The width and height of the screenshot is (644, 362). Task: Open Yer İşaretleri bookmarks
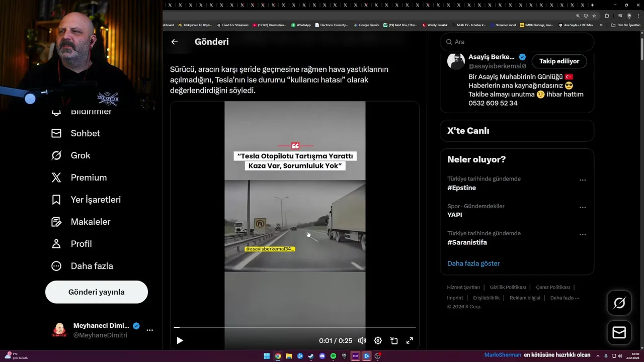86,200
